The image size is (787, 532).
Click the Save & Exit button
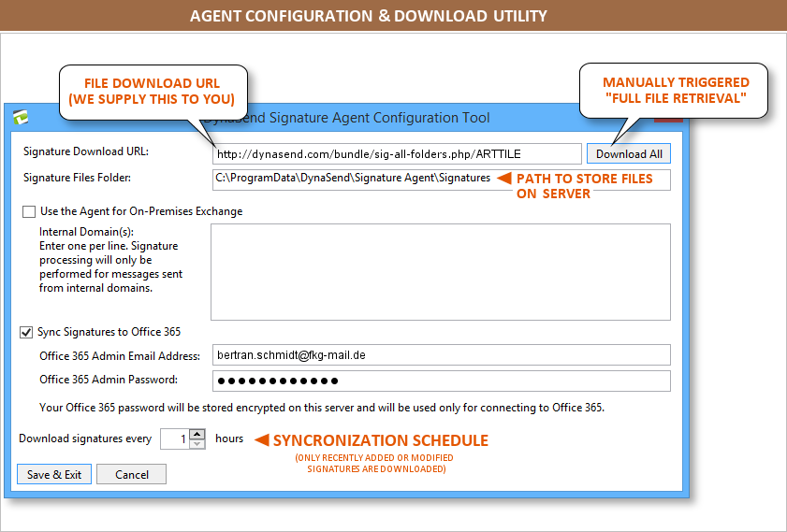coord(54,474)
